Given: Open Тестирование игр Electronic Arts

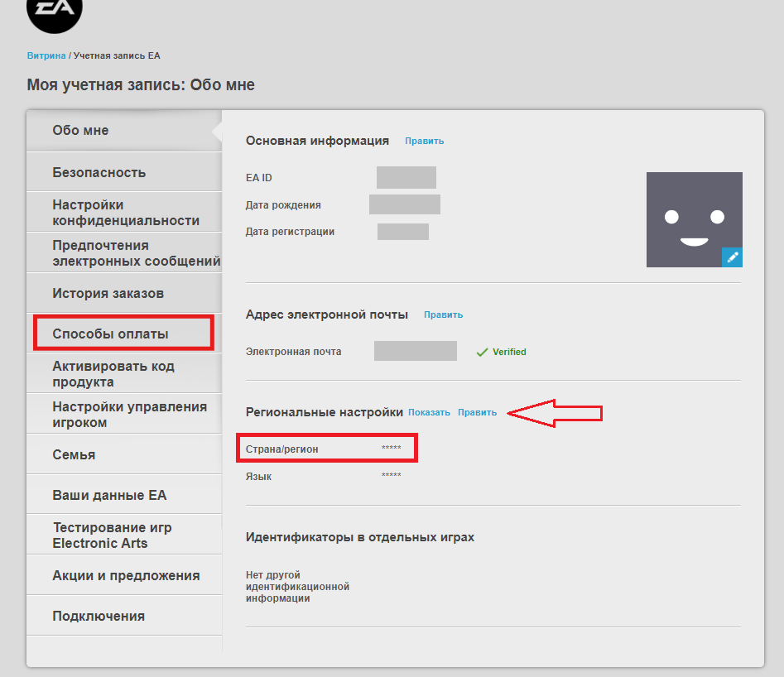Looking at the screenshot, I should [x=112, y=535].
